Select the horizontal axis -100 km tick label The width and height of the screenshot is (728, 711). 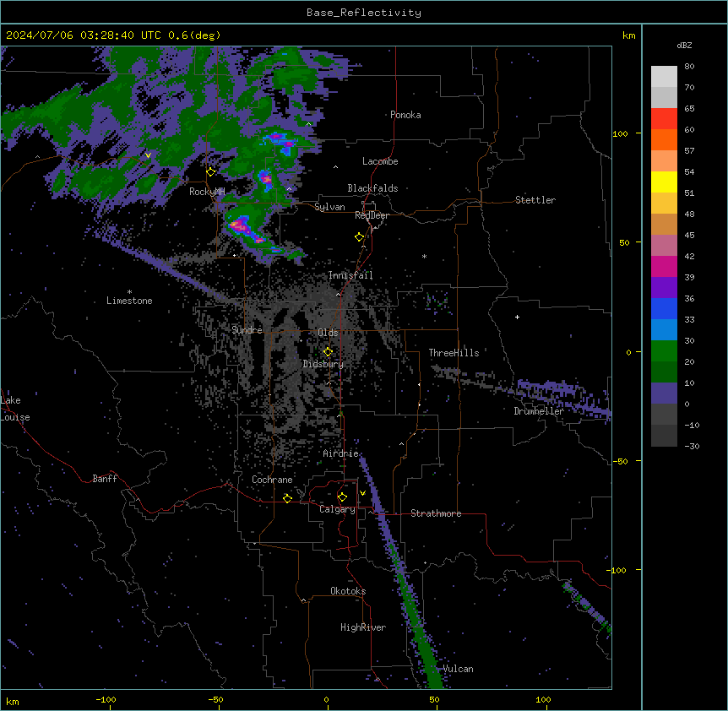click(106, 699)
